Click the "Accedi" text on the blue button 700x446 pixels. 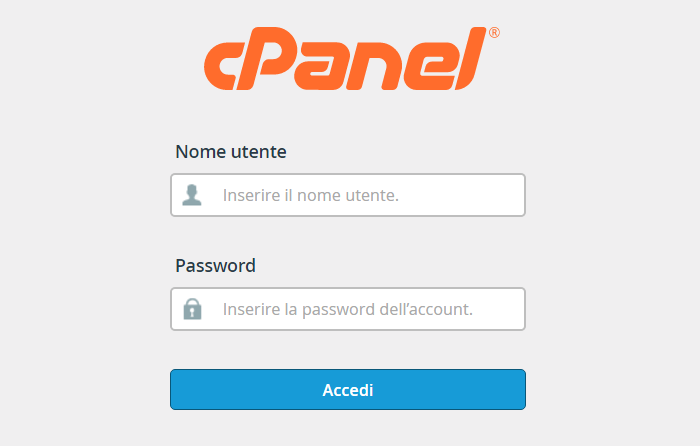coord(348,390)
